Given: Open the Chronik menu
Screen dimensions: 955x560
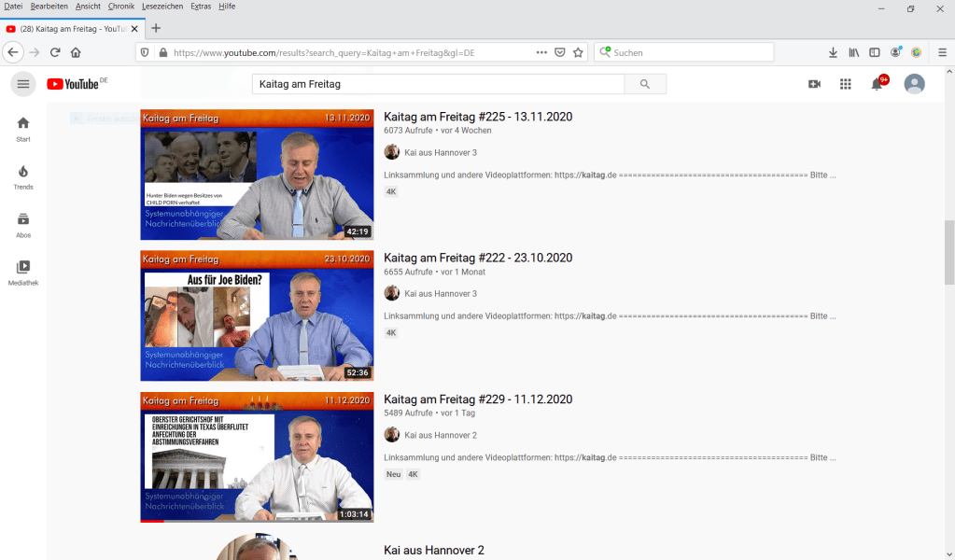Looking at the screenshot, I should 121,7.
